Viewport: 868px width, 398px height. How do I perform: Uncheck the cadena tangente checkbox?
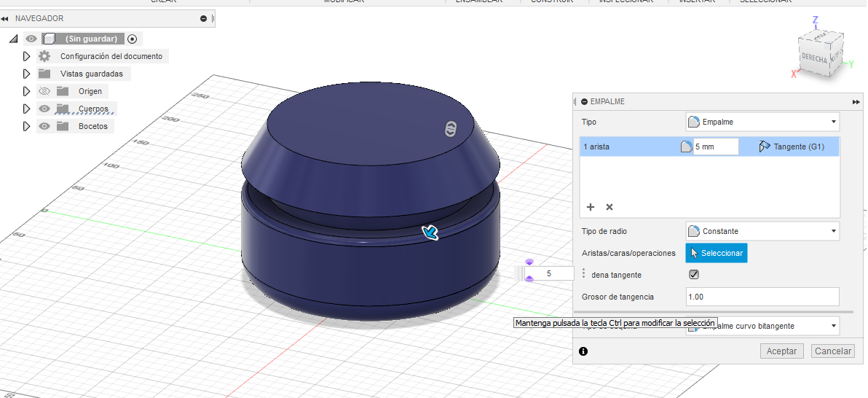694,274
